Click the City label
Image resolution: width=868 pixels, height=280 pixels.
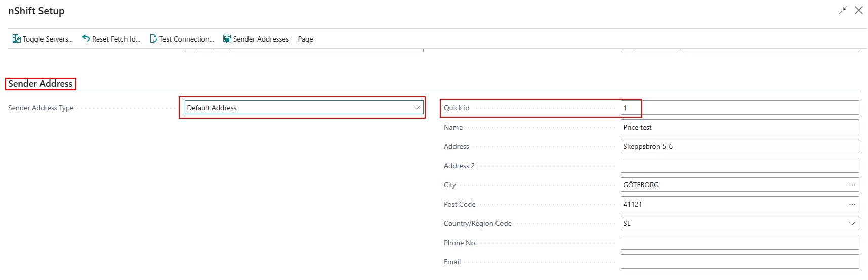(x=450, y=185)
